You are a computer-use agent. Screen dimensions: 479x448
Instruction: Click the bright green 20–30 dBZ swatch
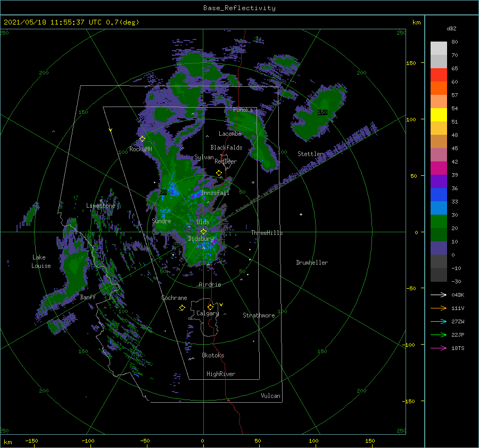[x=439, y=222]
